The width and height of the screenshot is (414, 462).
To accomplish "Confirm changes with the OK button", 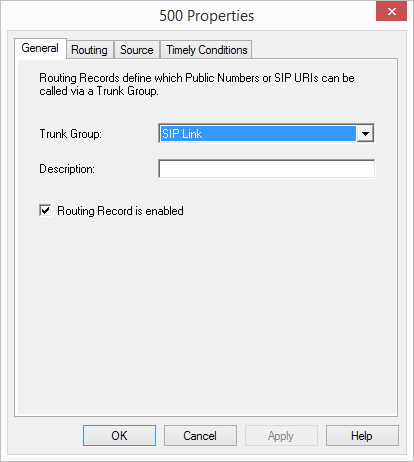I will pyautogui.click(x=119, y=436).
